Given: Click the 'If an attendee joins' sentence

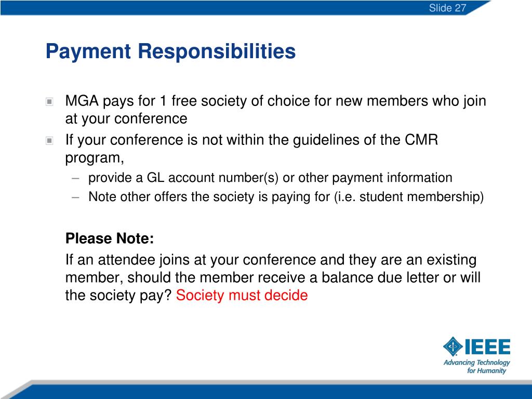Looking at the screenshot, I should coord(271,260).
